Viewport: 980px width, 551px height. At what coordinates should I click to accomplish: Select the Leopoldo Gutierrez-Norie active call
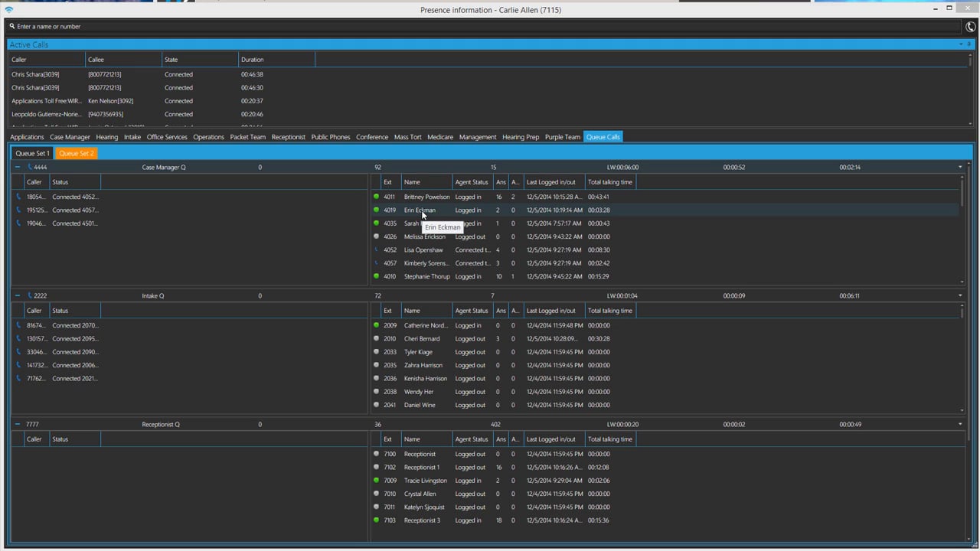pyautogui.click(x=487, y=114)
